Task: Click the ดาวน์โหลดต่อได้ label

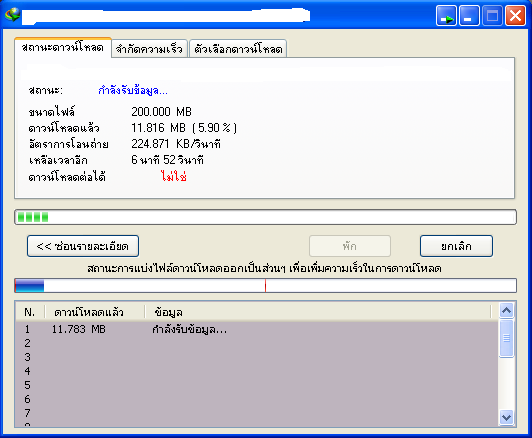Action: 67,176
